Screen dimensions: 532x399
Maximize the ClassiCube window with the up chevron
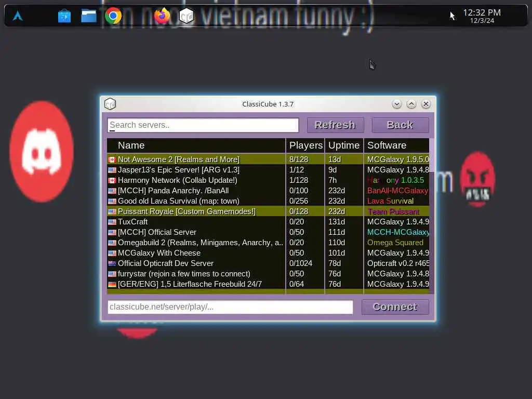411,104
